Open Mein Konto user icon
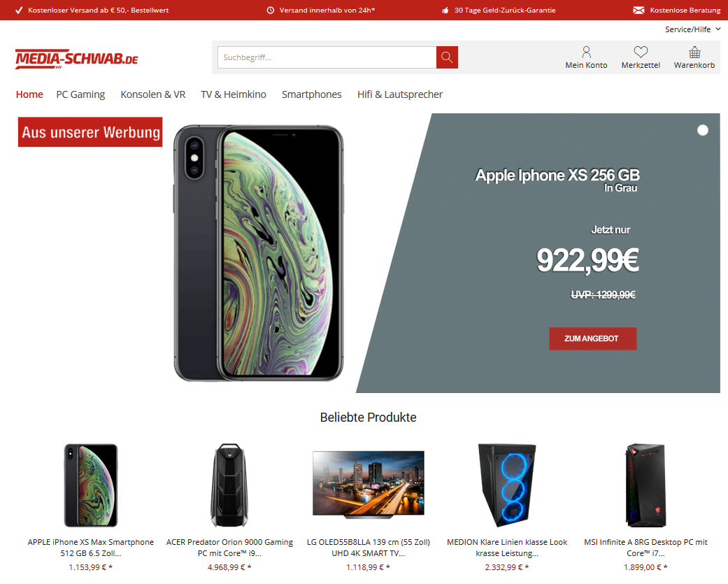 586,52
